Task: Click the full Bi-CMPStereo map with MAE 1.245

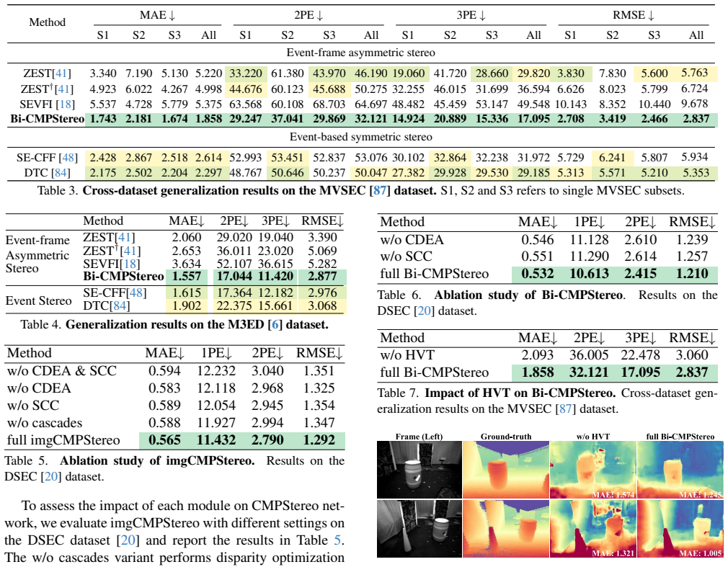Action: tap(680, 470)
